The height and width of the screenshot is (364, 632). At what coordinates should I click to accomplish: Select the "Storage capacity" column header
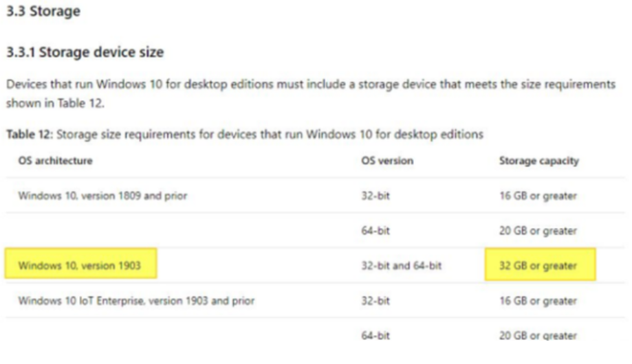pyautogui.click(x=538, y=161)
